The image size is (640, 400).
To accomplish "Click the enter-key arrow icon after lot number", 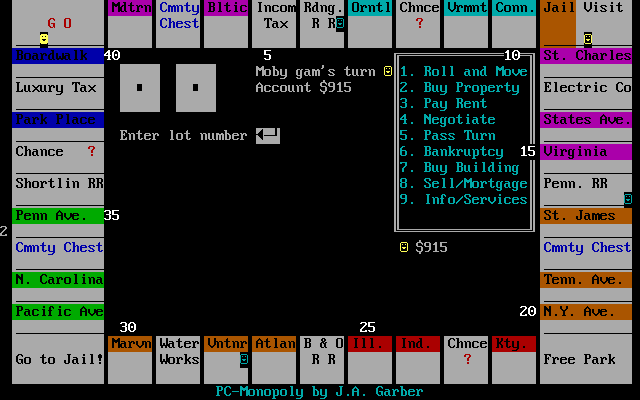I will pyautogui.click(x=268, y=136).
